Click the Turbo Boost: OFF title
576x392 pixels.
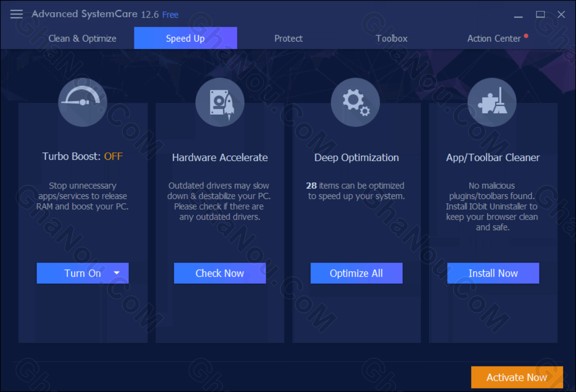pos(83,156)
